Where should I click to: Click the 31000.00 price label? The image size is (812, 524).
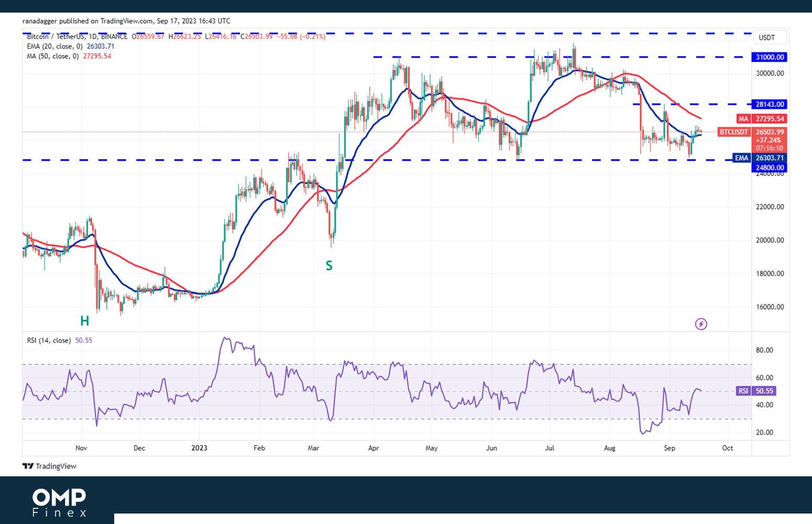tap(770, 57)
